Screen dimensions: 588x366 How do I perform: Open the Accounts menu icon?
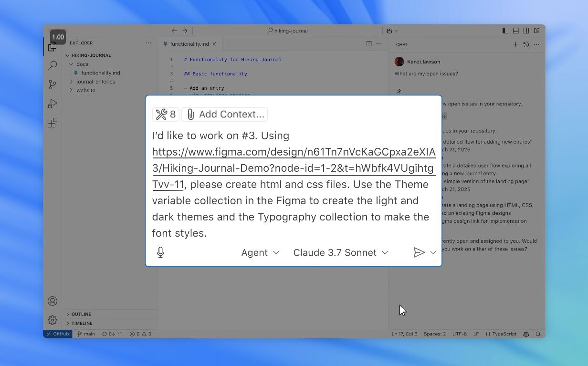[52, 301]
